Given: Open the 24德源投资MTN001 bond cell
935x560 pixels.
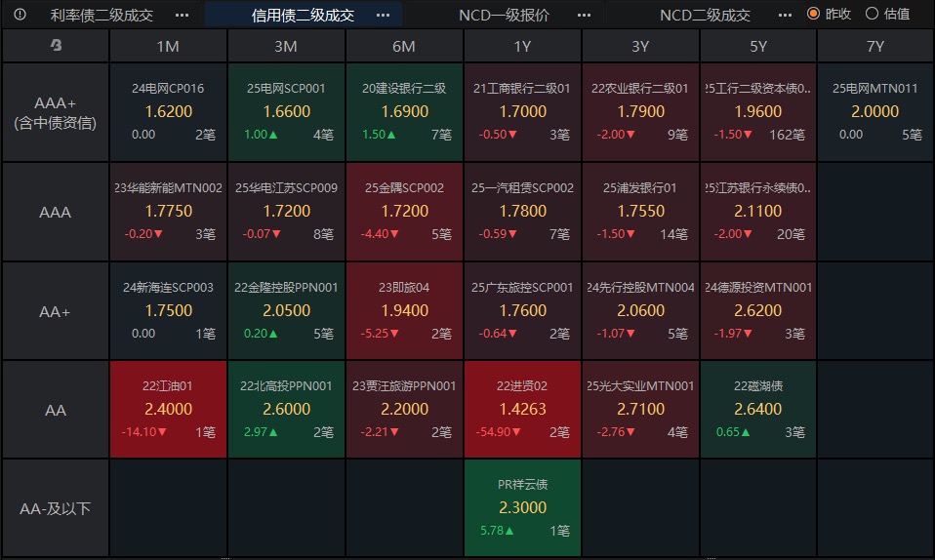Looking at the screenshot, I should (758, 310).
